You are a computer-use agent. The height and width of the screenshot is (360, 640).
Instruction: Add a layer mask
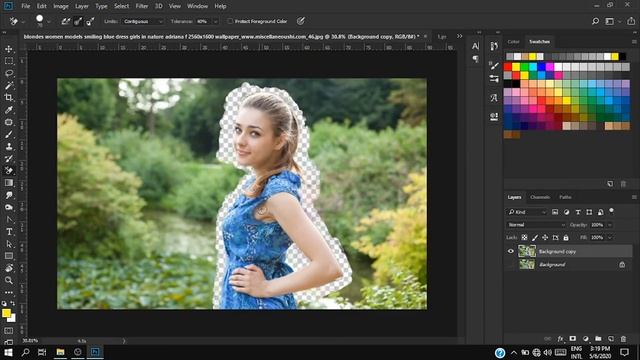coord(573,339)
